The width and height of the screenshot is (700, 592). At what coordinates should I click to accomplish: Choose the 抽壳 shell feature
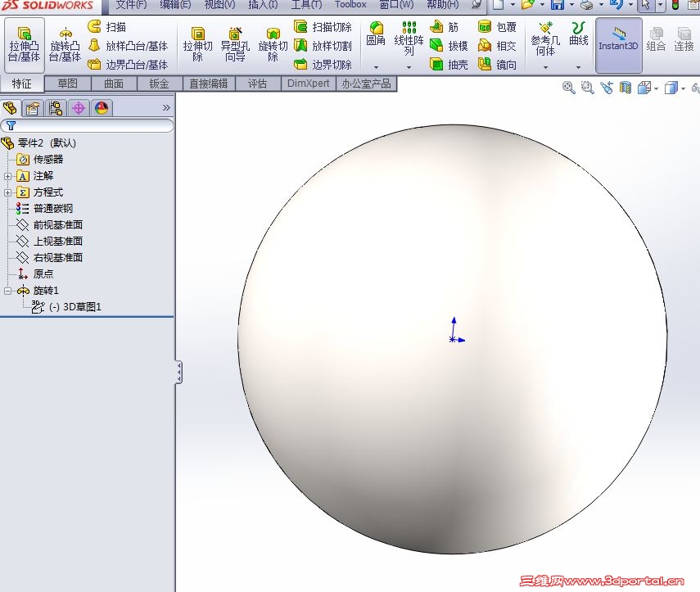[449, 65]
